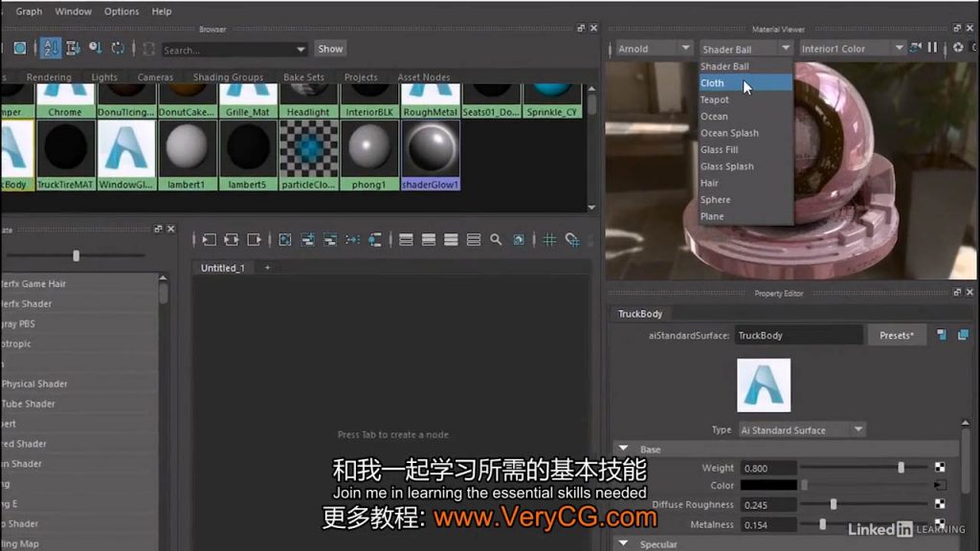Click the graph materials on selected objects icon
Viewport: 980px width, 551px height.
(375, 239)
